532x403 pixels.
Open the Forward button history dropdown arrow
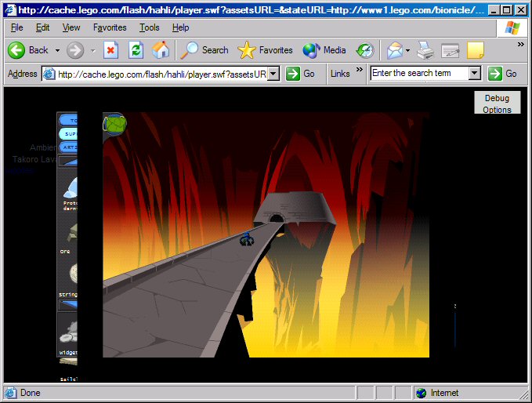pos(93,51)
